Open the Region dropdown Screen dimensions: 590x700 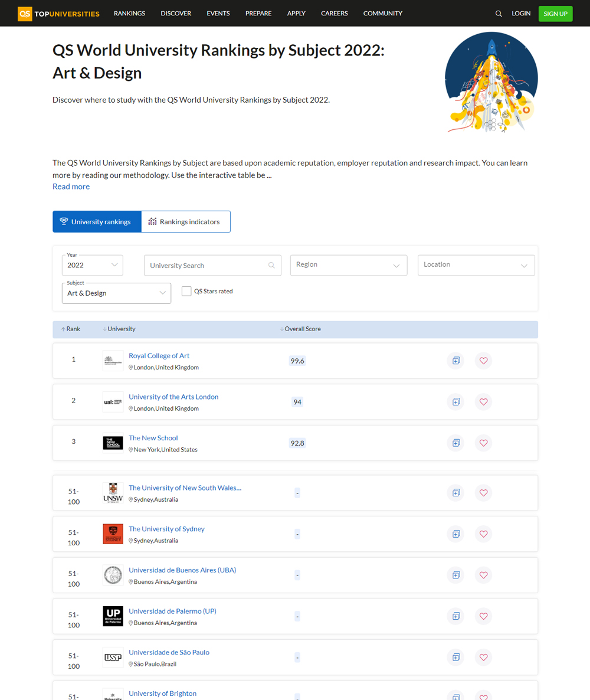coord(349,265)
